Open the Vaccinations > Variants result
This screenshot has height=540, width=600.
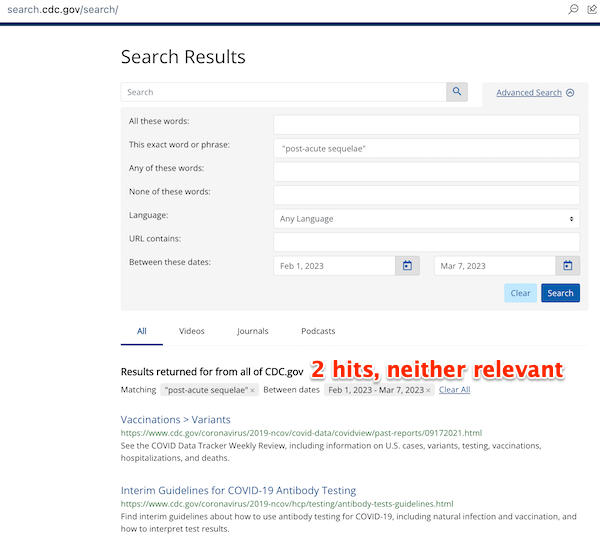(x=176, y=419)
